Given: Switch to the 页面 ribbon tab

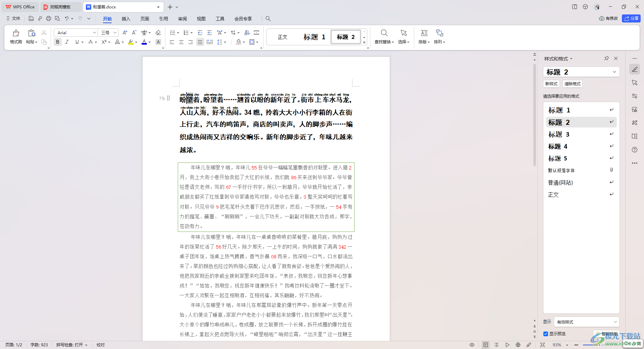Looking at the screenshot, I should coord(145,19).
